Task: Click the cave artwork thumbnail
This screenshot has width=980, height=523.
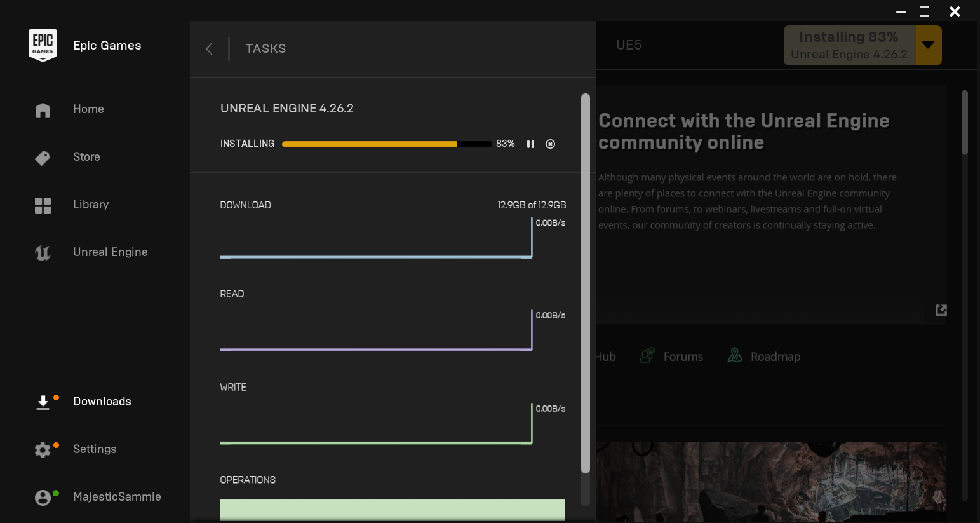Action: (771, 482)
